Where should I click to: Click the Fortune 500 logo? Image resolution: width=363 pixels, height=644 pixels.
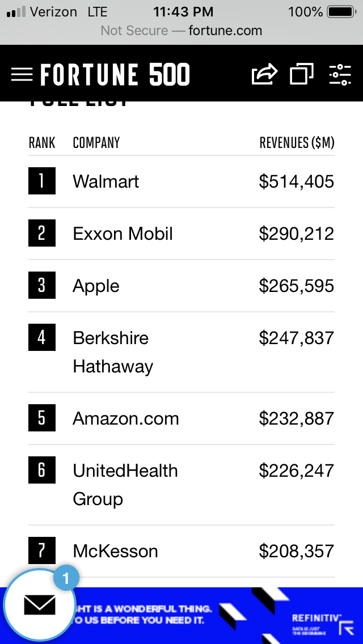(115, 75)
